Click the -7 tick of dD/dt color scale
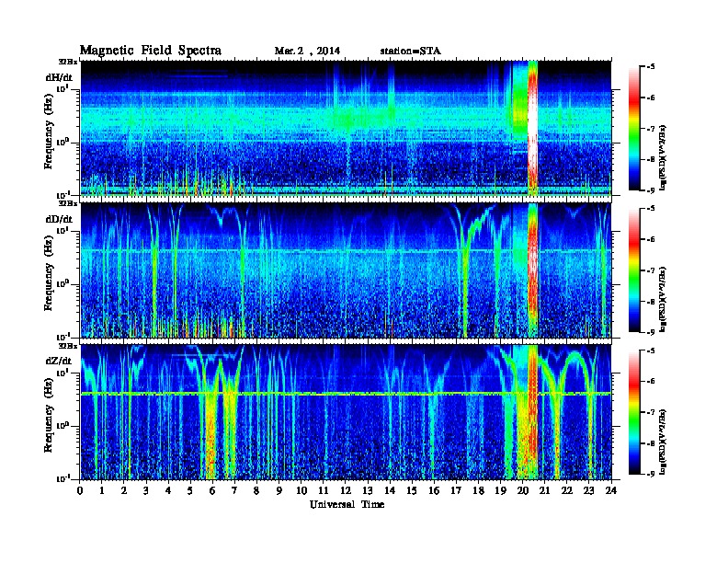The height and width of the screenshot is (563, 728). tap(652, 270)
